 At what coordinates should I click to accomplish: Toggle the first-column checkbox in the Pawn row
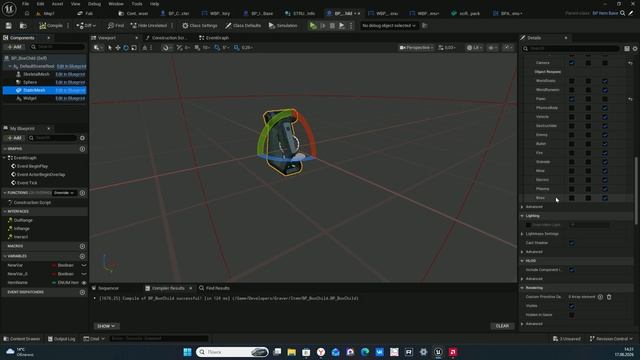[572, 99]
